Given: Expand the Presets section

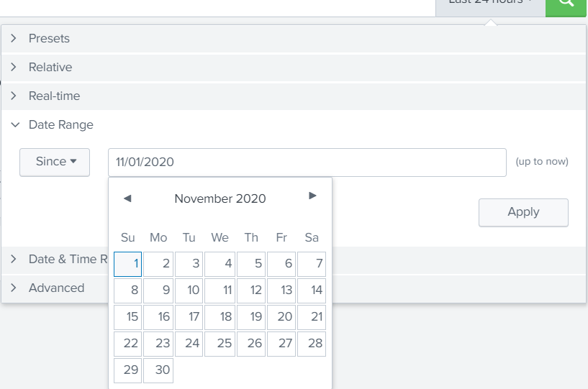Looking at the screenshot, I should point(49,38).
